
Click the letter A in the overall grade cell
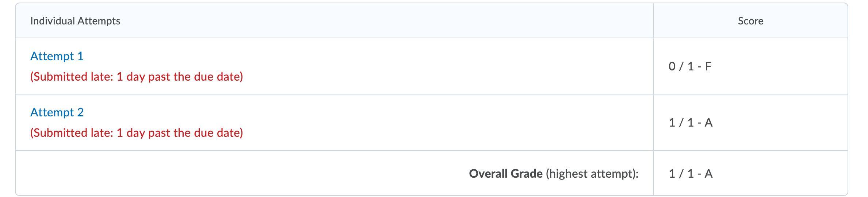pos(708,174)
